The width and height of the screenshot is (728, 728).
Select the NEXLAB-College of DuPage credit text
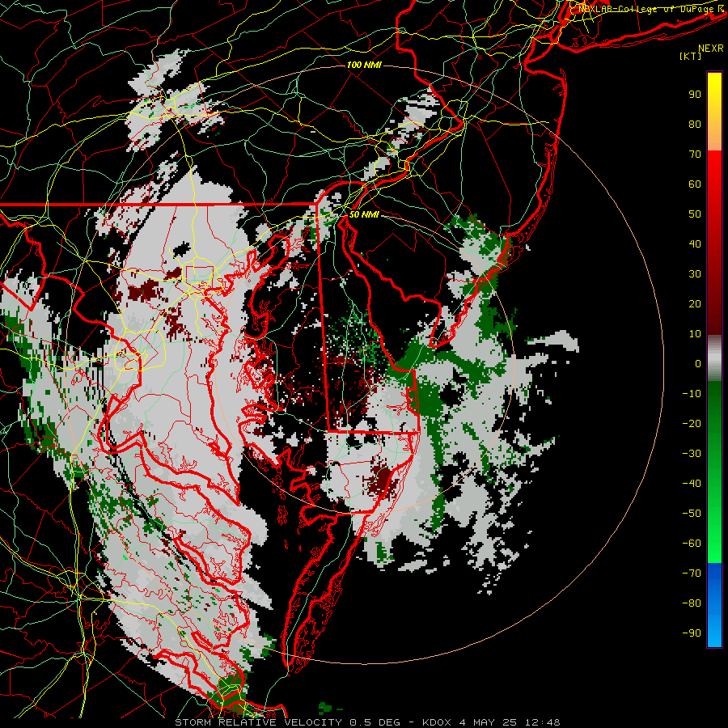click(651, 8)
